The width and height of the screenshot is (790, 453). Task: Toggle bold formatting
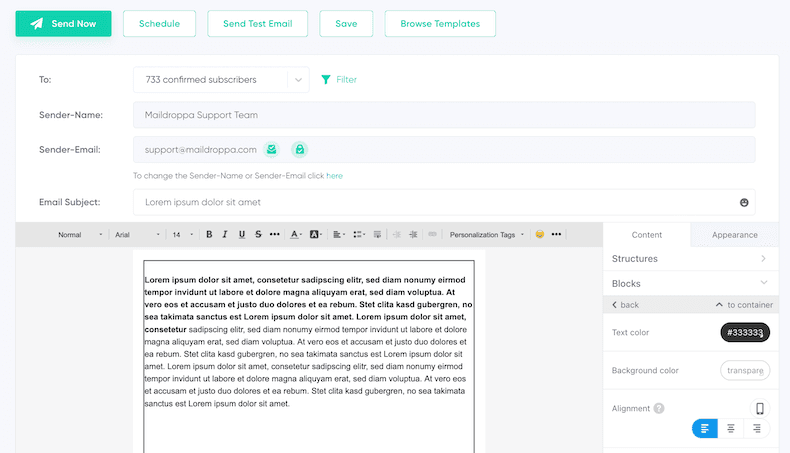tap(209, 234)
